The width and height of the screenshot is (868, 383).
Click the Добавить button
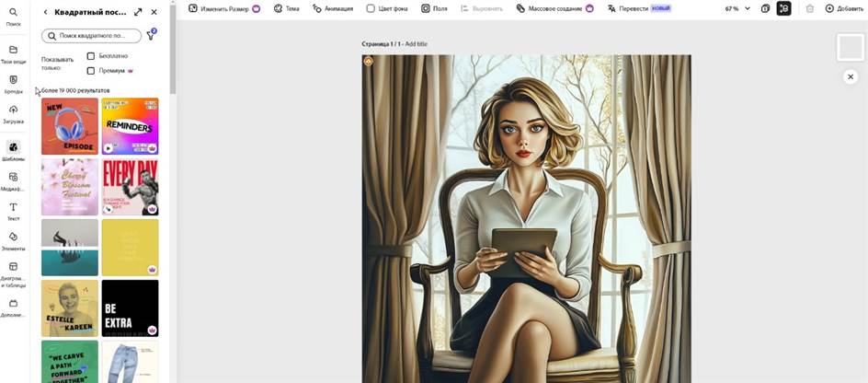843,8
